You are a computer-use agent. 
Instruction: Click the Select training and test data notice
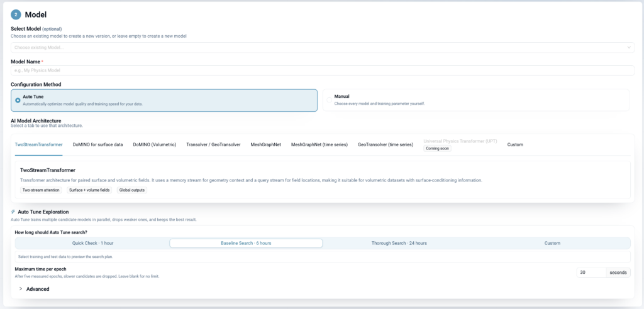coord(323,256)
